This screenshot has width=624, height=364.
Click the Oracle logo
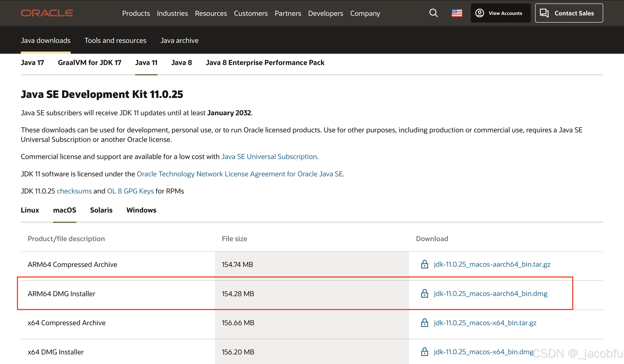coord(47,13)
